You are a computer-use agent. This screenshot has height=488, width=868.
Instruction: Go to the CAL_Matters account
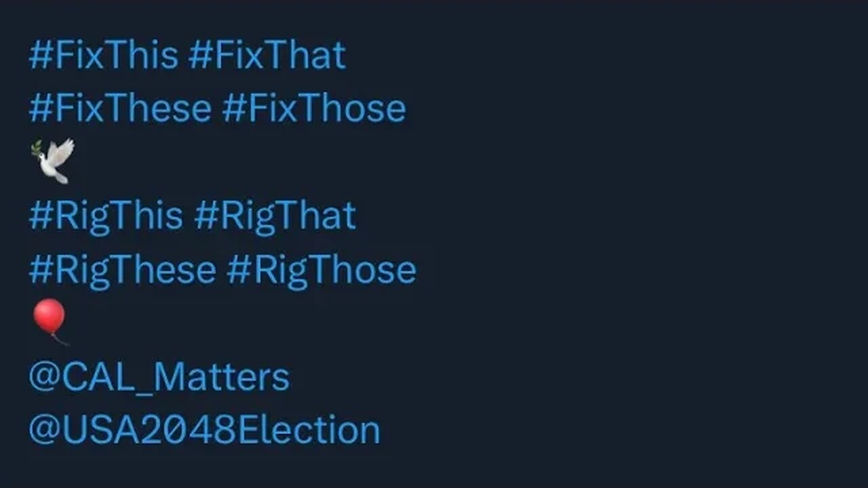[159, 377]
